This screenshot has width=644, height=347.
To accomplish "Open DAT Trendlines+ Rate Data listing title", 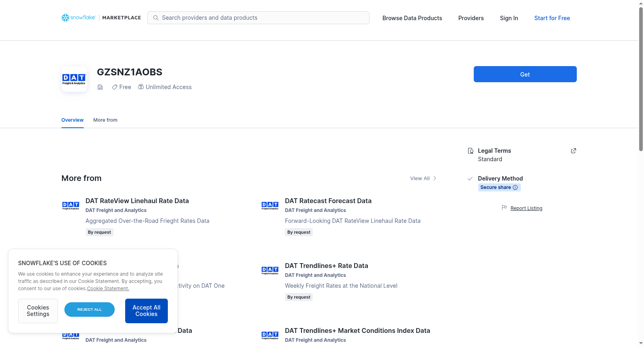I will (x=326, y=266).
